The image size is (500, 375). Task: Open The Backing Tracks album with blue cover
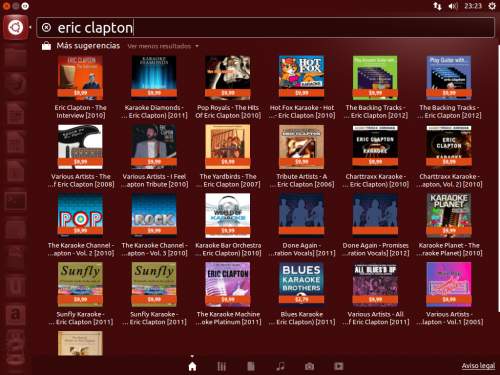click(449, 88)
